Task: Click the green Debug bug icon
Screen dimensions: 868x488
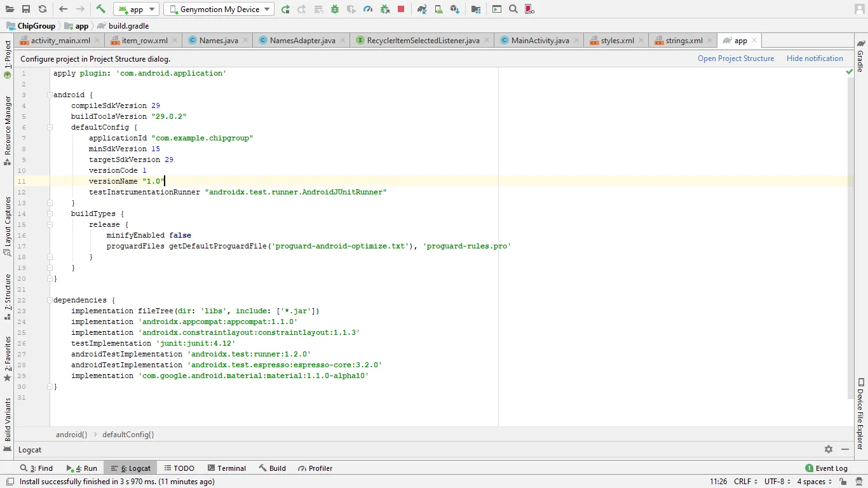Action: 335,9
